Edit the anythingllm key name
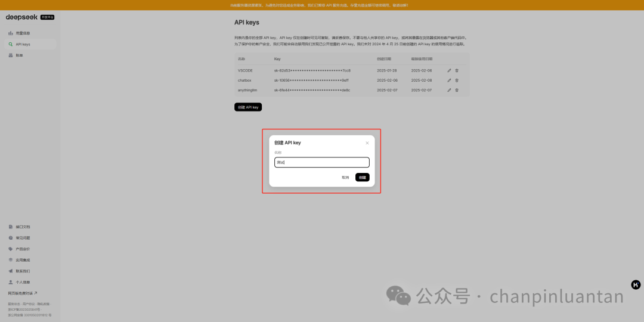This screenshot has width=644, height=322. (449, 90)
